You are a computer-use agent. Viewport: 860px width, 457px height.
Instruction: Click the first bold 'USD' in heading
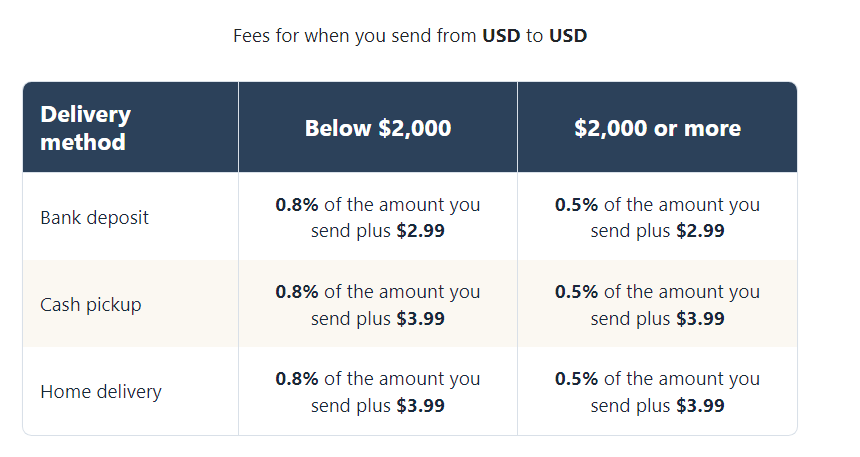tap(501, 36)
